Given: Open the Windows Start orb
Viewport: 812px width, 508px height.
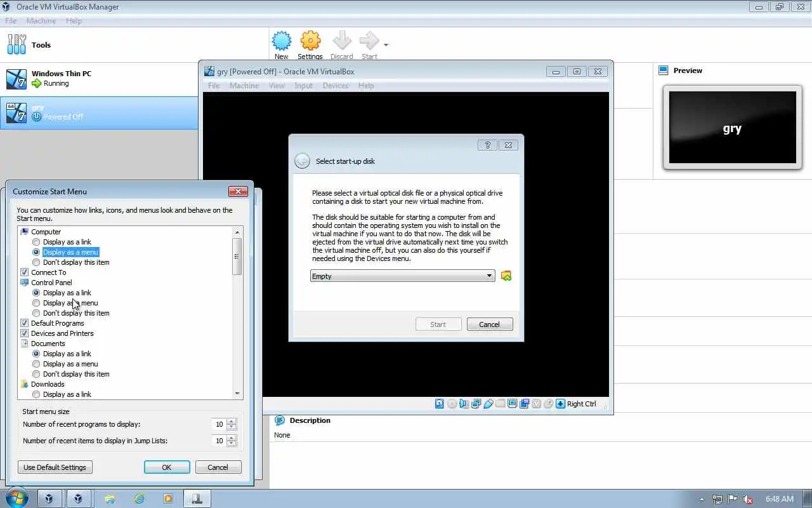Looking at the screenshot, I should 15,498.
